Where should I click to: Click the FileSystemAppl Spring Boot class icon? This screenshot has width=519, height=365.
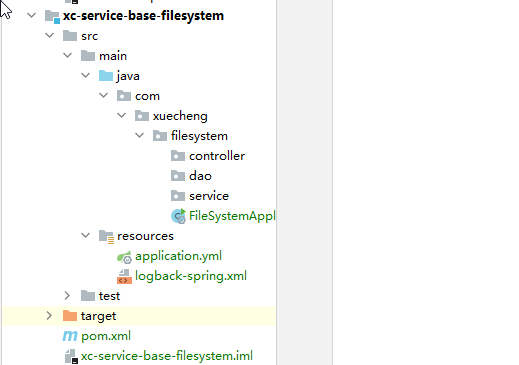[178, 216]
